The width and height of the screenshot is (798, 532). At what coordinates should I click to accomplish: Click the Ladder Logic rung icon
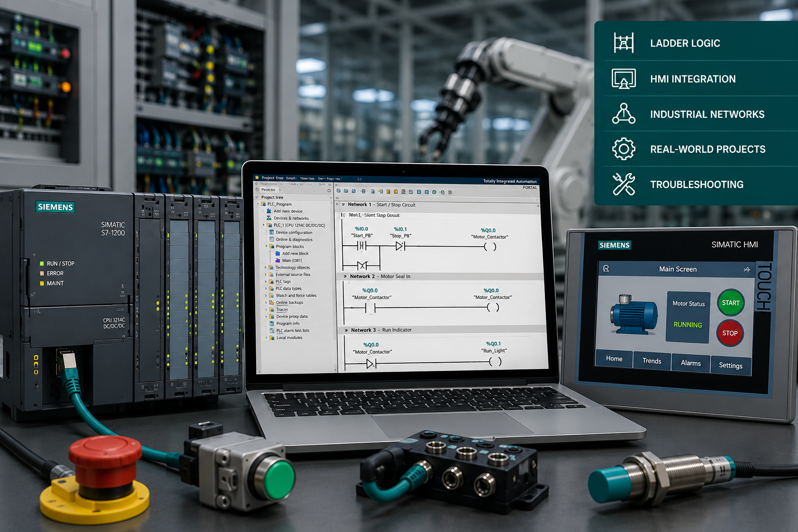tap(623, 43)
